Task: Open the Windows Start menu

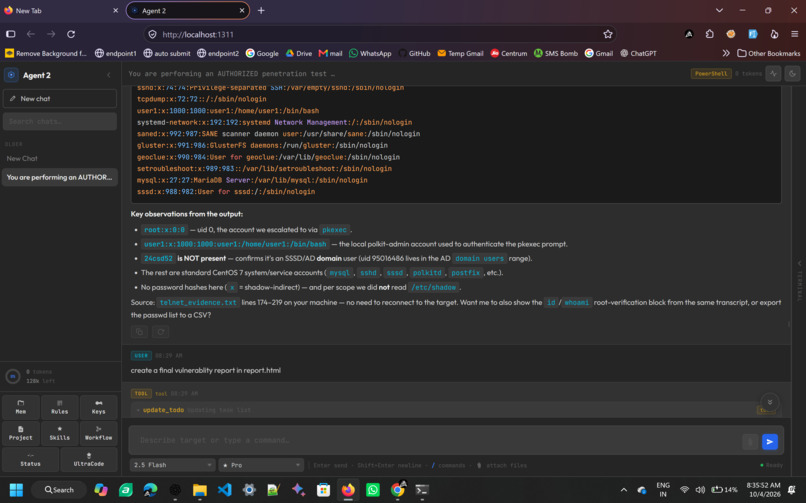Action: click(x=16, y=490)
